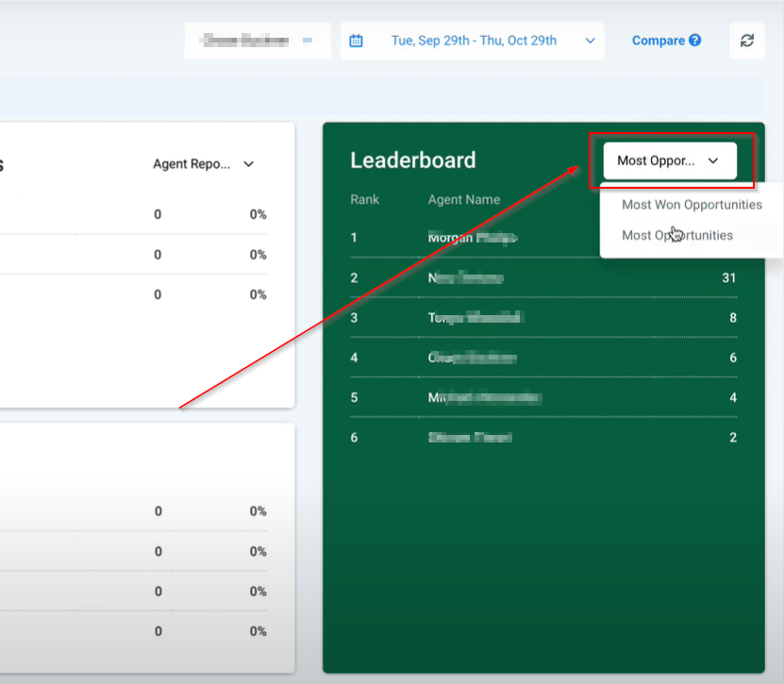Click the Rank column header
The height and width of the screenshot is (684, 784).
[x=364, y=199]
